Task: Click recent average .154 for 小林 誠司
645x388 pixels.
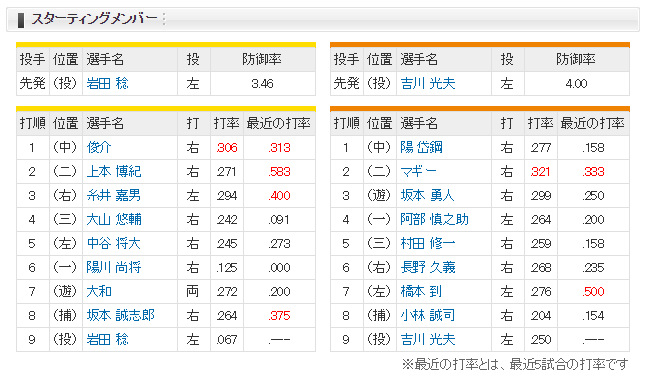Action: click(593, 316)
